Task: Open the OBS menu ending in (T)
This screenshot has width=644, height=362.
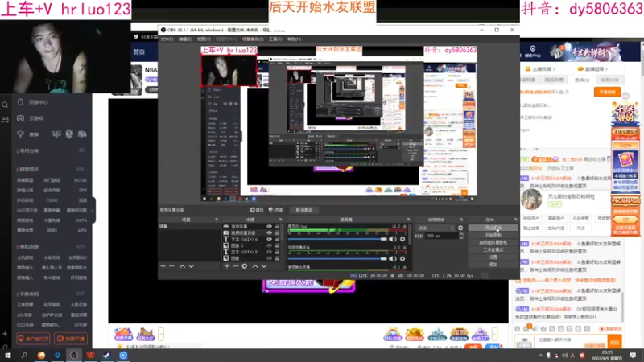Action: (275, 39)
